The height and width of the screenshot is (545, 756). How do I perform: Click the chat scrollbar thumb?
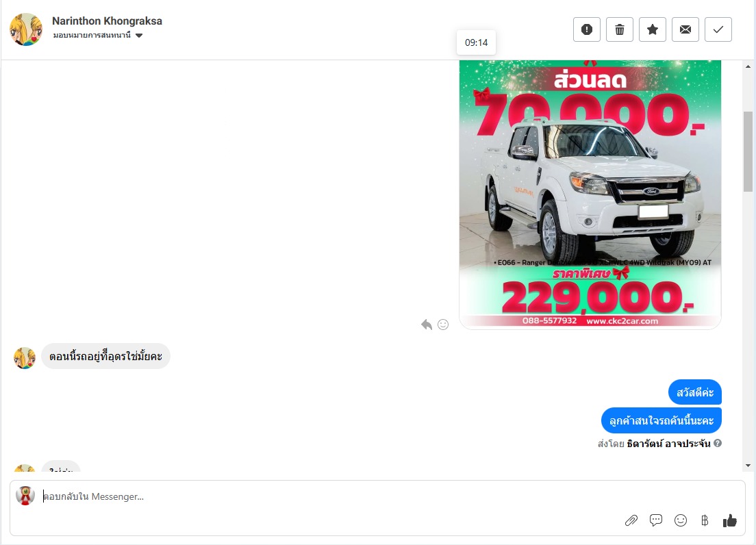[748, 151]
